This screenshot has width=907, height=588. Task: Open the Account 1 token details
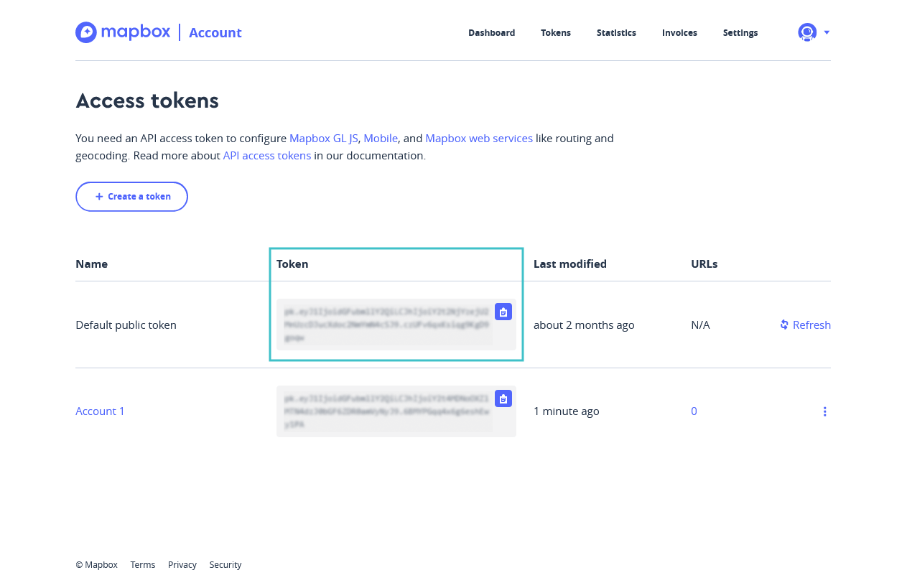point(100,411)
